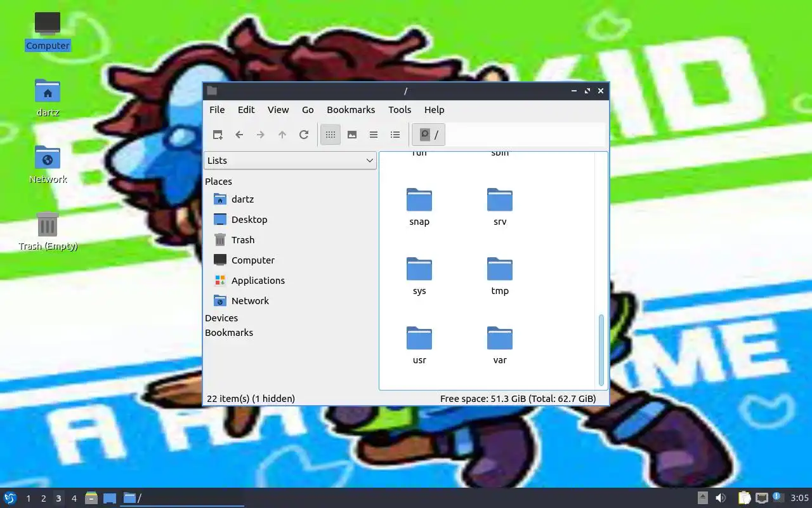
Task: Click the Places section header
Action: click(218, 182)
